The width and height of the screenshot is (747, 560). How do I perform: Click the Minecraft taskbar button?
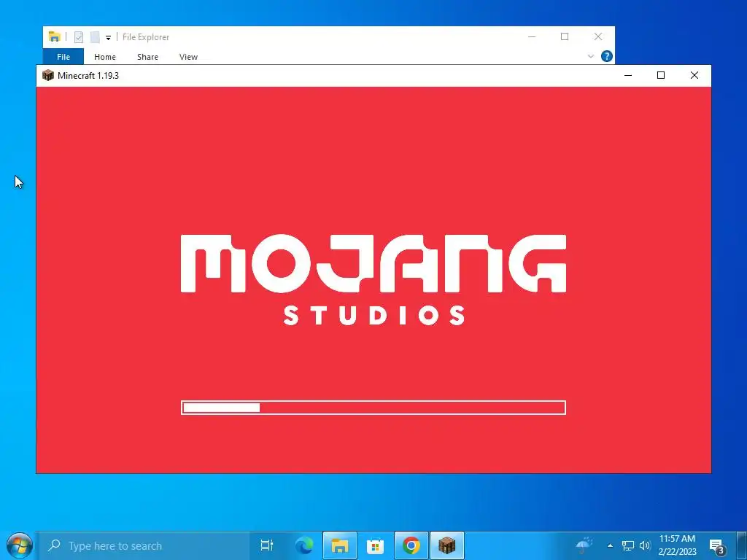click(x=447, y=545)
